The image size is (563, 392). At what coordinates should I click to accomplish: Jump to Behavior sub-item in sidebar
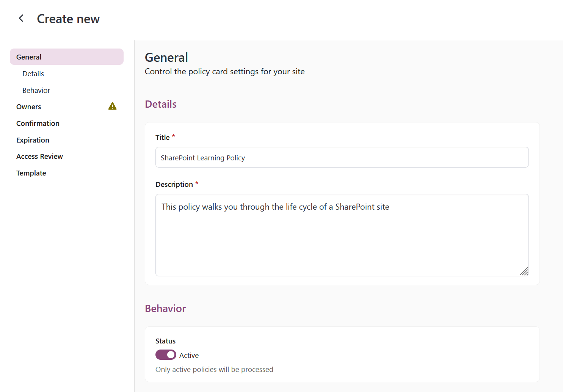coord(36,90)
